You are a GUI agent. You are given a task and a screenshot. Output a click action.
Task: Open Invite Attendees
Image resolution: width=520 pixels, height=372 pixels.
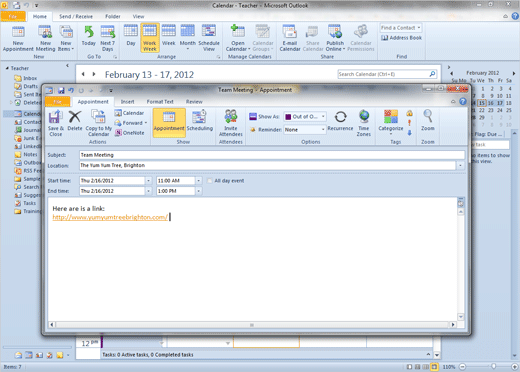click(x=231, y=123)
